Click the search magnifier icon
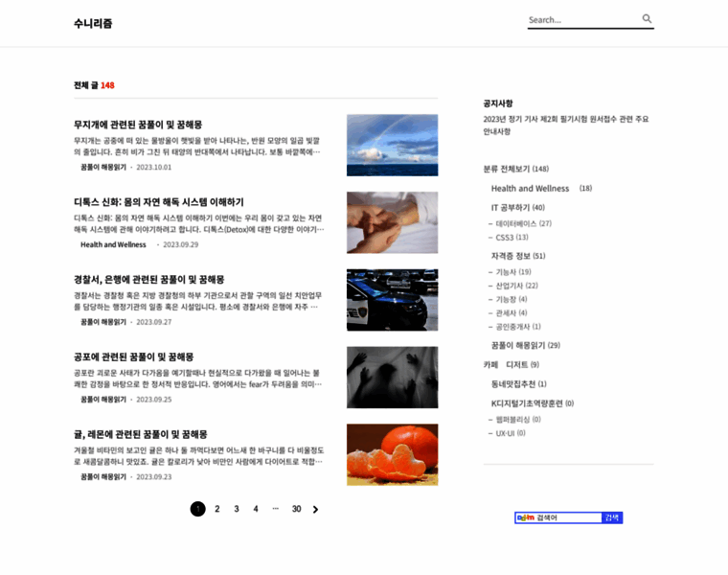The height and width of the screenshot is (575, 728). point(647,18)
